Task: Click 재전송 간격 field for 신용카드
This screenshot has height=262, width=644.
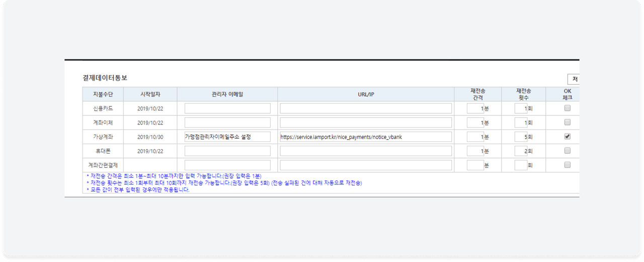Action: point(475,108)
